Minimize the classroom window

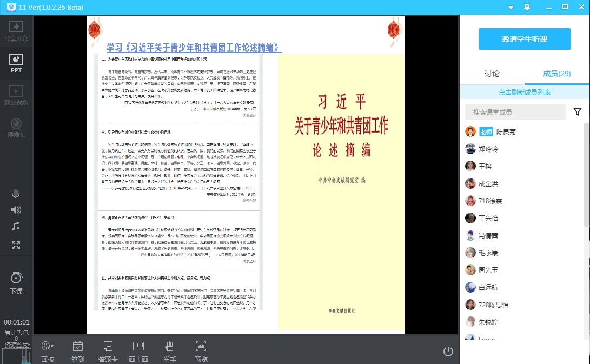549,7
